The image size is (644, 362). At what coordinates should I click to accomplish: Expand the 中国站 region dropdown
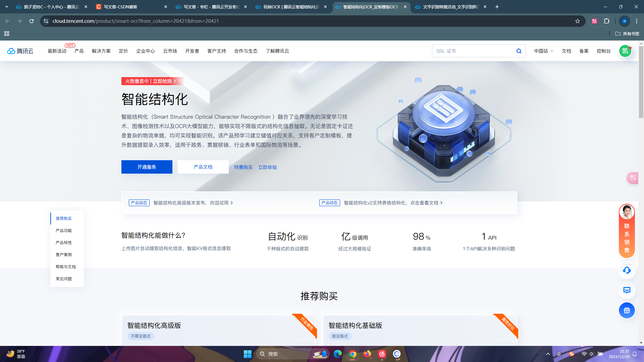point(544,51)
